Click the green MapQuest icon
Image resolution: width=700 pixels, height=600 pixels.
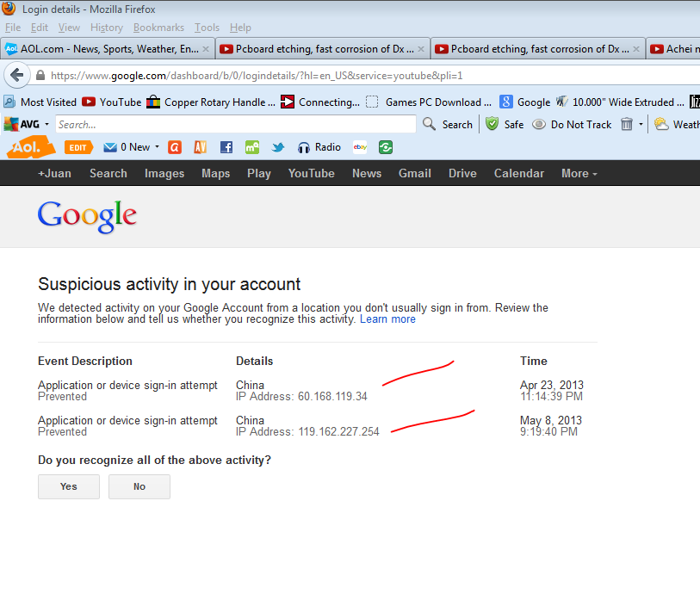tap(252, 147)
